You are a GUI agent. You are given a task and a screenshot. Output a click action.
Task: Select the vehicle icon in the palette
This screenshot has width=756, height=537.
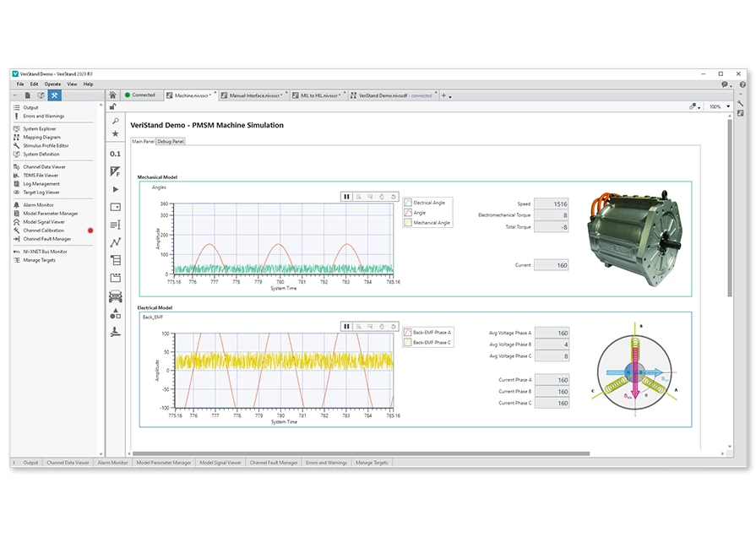click(116, 296)
